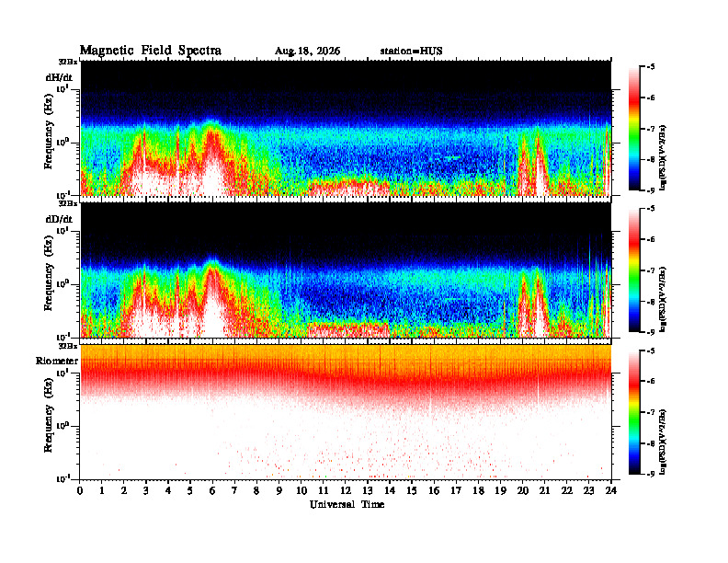Click the "Universal Time" axis title
The image size is (728, 563).
[347, 504]
